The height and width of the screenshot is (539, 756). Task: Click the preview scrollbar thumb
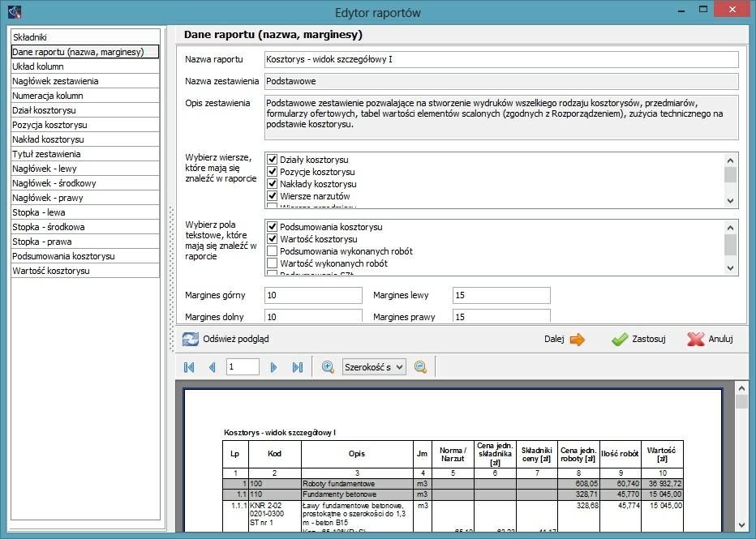point(741,402)
